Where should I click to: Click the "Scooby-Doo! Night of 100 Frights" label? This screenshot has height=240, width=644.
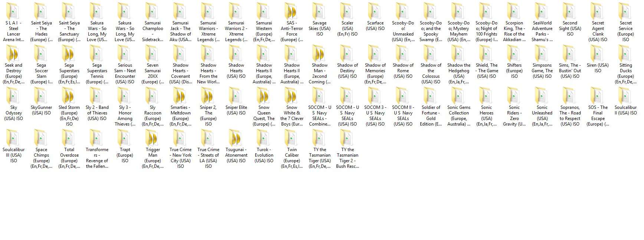point(486,31)
